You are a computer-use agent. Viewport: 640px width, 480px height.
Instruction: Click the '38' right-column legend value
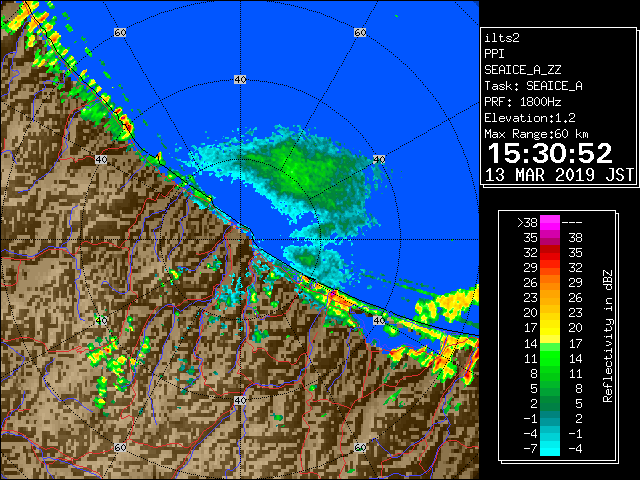click(x=575, y=238)
